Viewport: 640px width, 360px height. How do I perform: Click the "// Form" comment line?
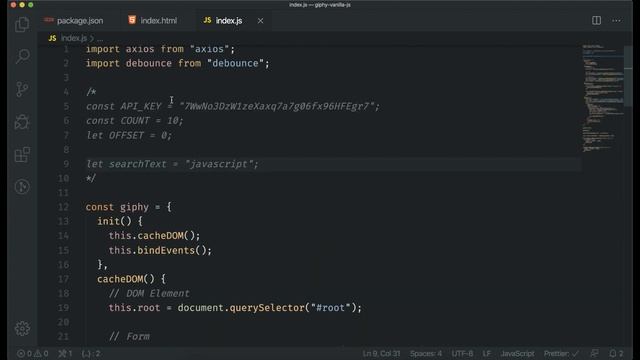(129, 336)
